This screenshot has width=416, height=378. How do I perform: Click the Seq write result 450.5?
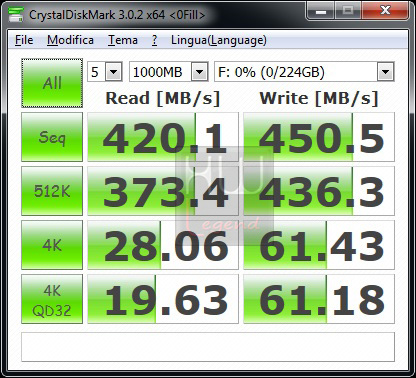pyautogui.click(x=319, y=137)
